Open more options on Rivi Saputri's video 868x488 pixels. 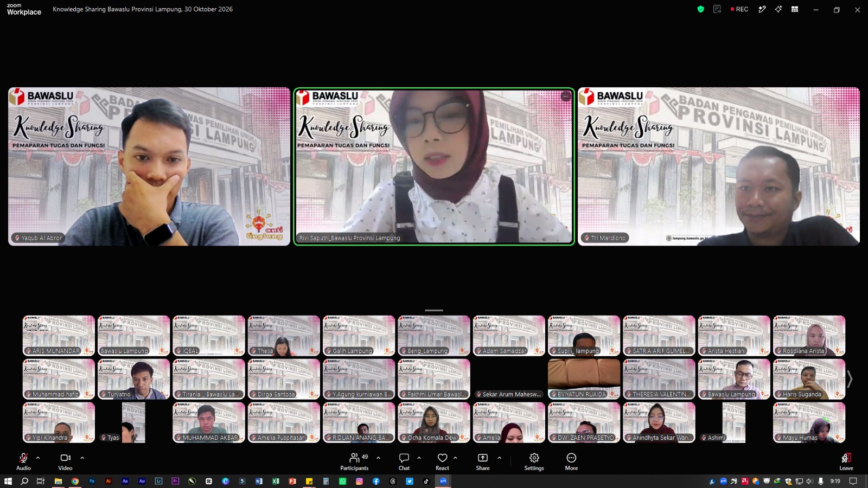point(566,96)
